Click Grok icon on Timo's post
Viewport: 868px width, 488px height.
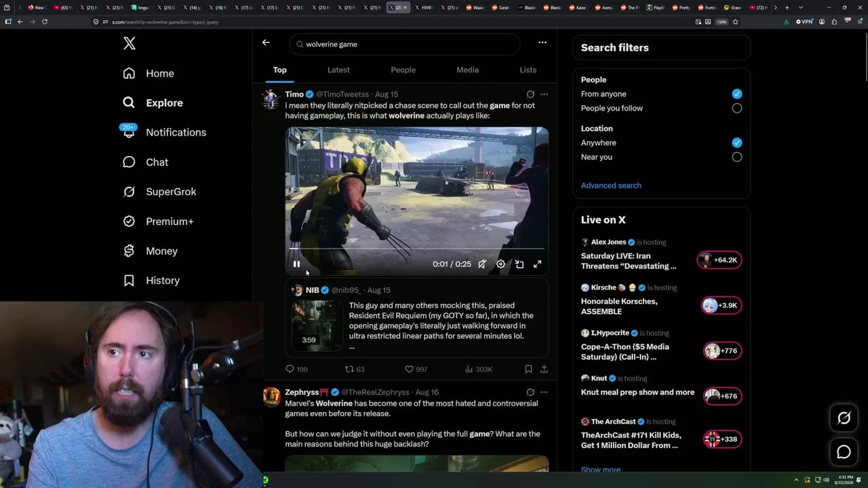pyautogui.click(x=530, y=94)
